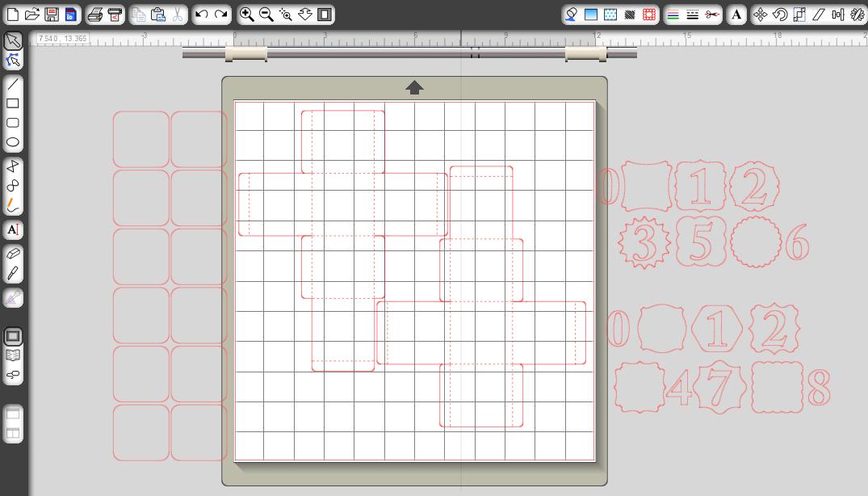
Task: Save to SD card
Action: (70, 15)
